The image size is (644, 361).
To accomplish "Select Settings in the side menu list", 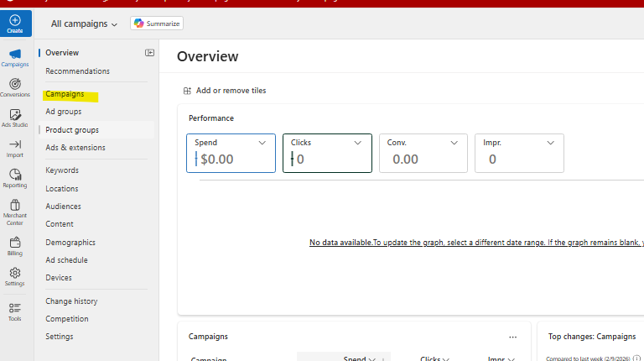I will click(x=60, y=337).
